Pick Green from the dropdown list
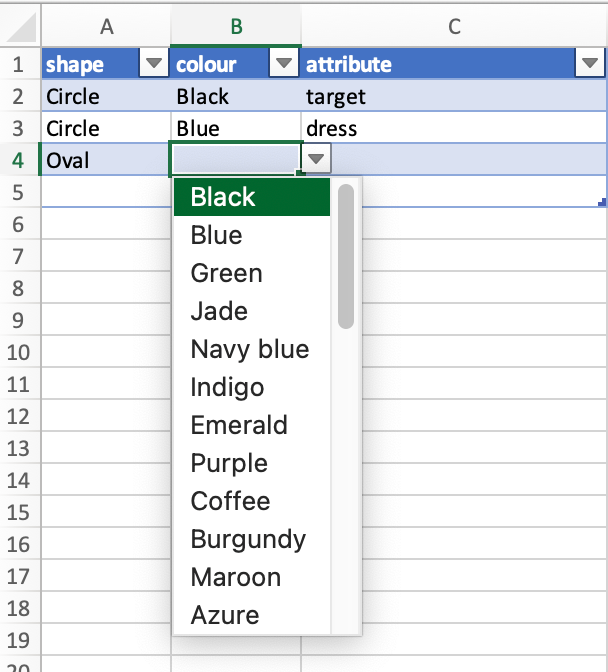The width and height of the screenshot is (608, 672). tap(252, 273)
